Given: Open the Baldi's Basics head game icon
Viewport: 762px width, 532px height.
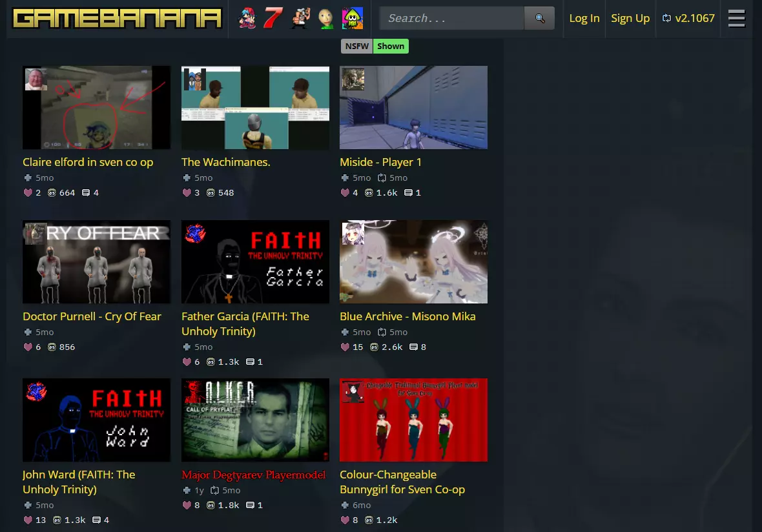Looking at the screenshot, I should [326, 19].
